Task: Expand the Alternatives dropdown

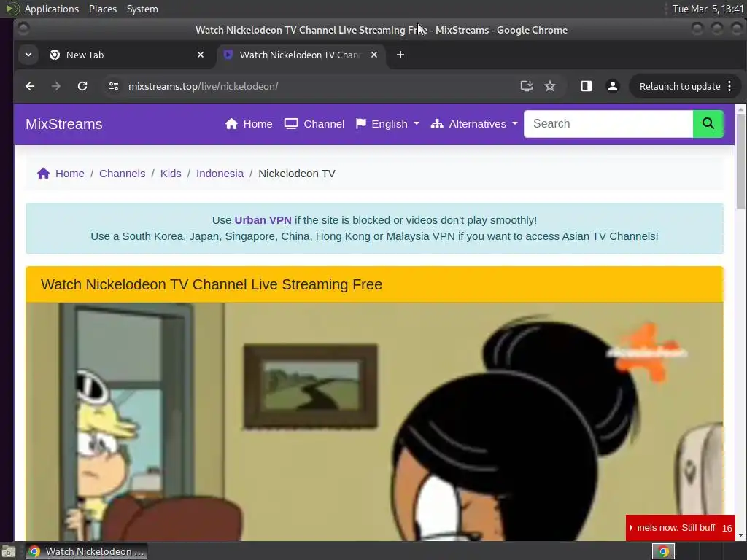Action: tap(474, 124)
